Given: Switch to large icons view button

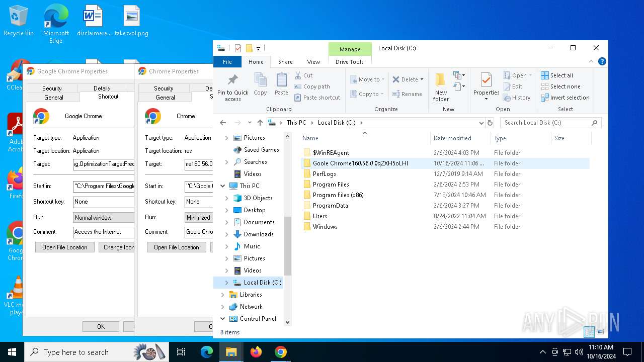Looking at the screenshot, I should [x=600, y=332].
